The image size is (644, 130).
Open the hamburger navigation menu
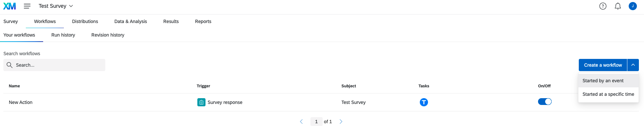pos(27,6)
